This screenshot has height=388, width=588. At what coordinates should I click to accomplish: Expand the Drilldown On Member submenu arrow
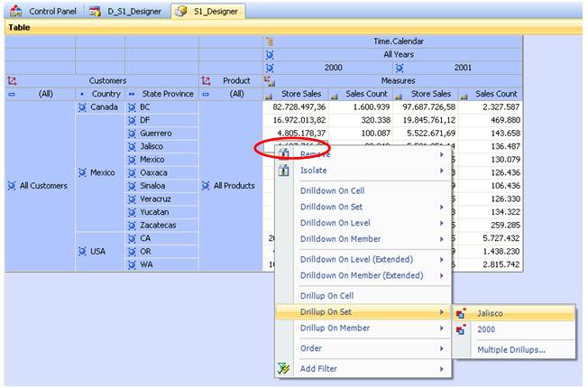click(442, 239)
